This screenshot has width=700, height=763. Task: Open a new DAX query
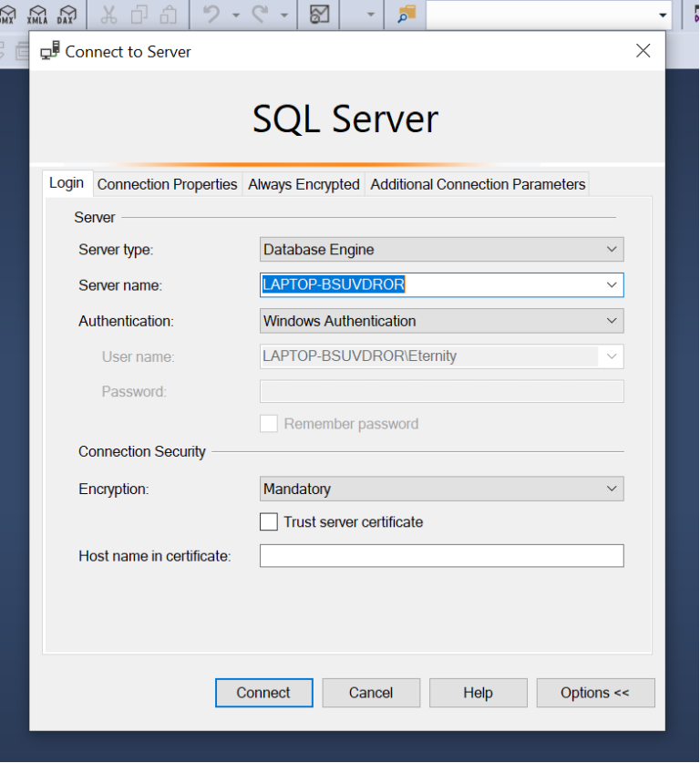point(67,14)
